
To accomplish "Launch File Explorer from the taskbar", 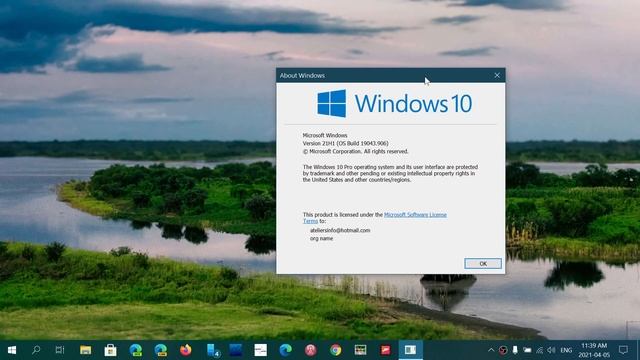I will [85, 350].
